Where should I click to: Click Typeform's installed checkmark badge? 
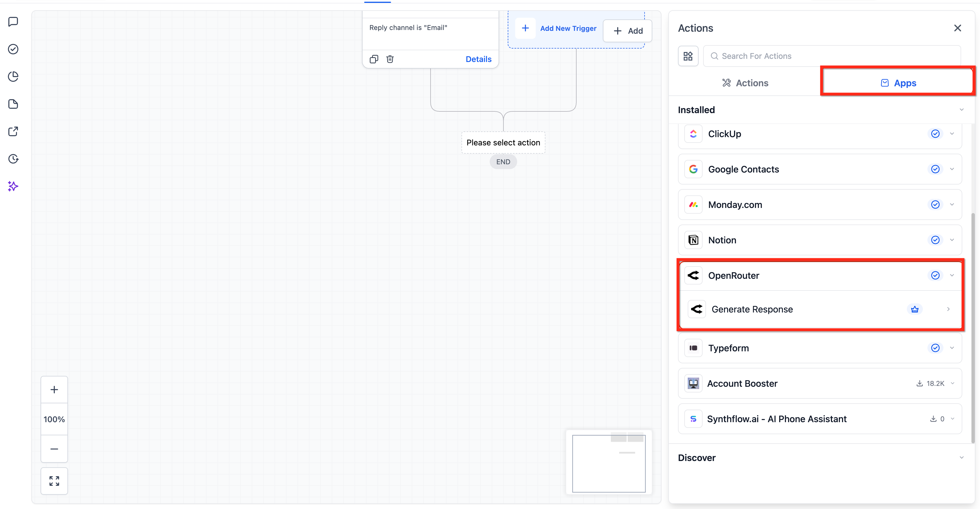point(935,348)
